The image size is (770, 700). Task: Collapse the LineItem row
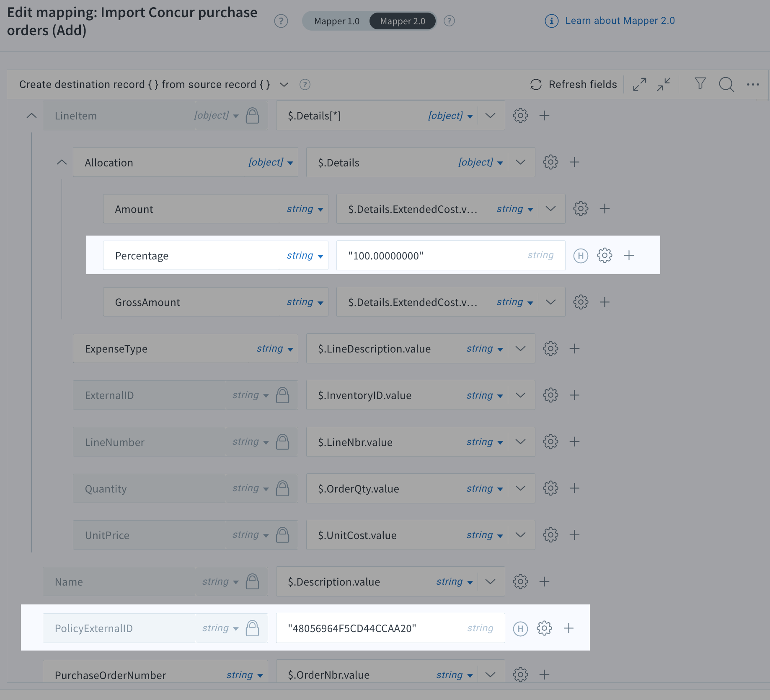tap(31, 115)
